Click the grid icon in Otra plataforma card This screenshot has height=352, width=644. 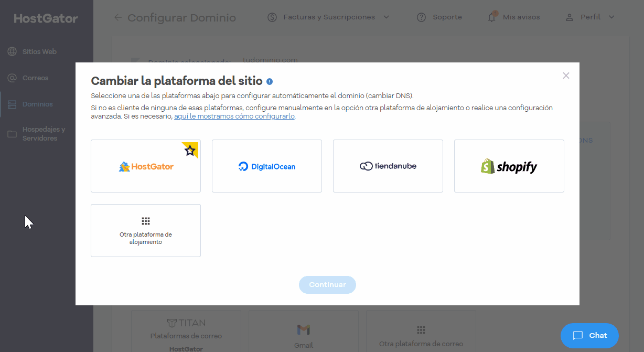pos(146,221)
